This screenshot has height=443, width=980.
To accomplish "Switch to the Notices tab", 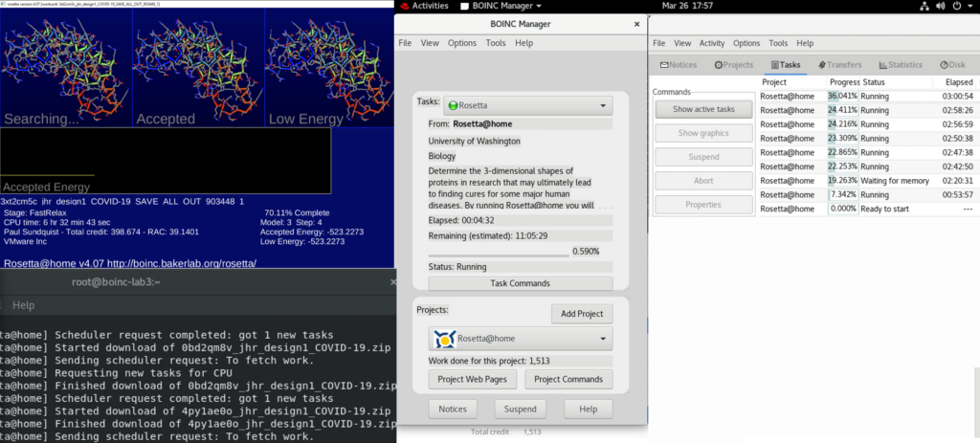I will 679,65.
